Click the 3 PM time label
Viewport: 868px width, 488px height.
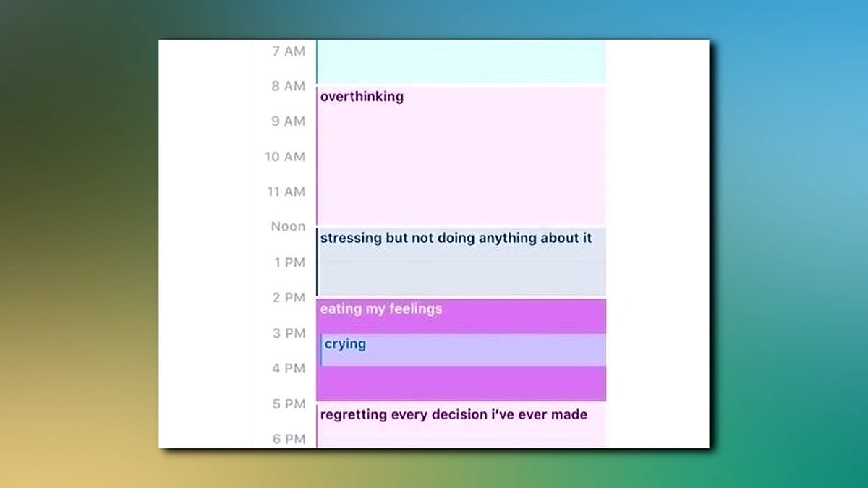289,333
